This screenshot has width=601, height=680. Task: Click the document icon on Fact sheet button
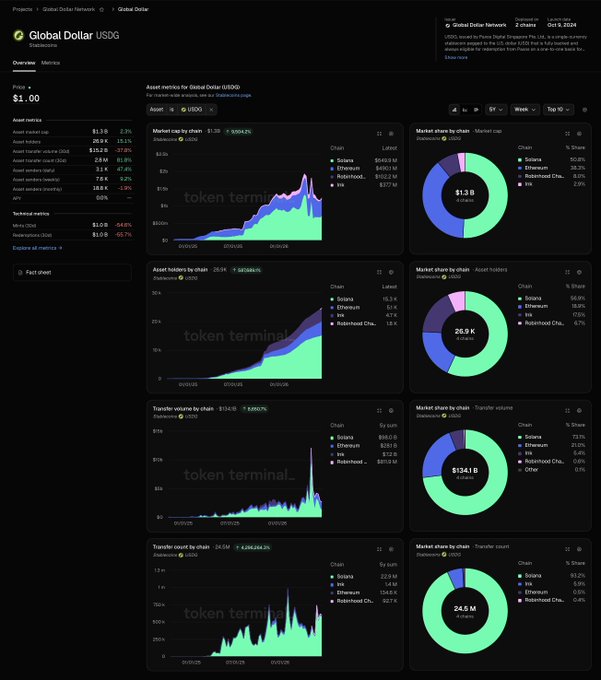coord(20,272)
